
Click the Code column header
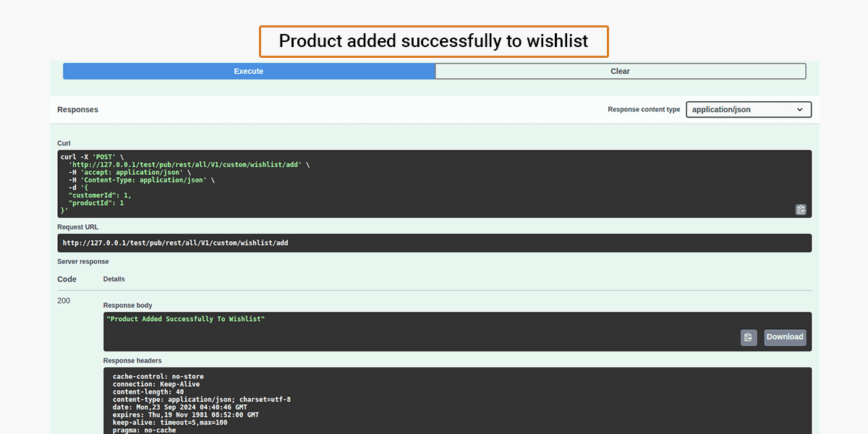[x=67, y=279]
